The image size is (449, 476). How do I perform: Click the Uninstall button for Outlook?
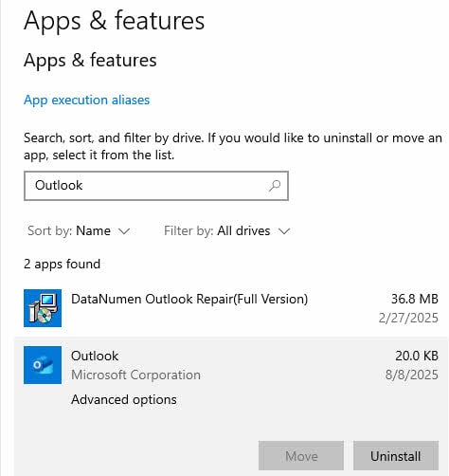click(x=396, y=456)
